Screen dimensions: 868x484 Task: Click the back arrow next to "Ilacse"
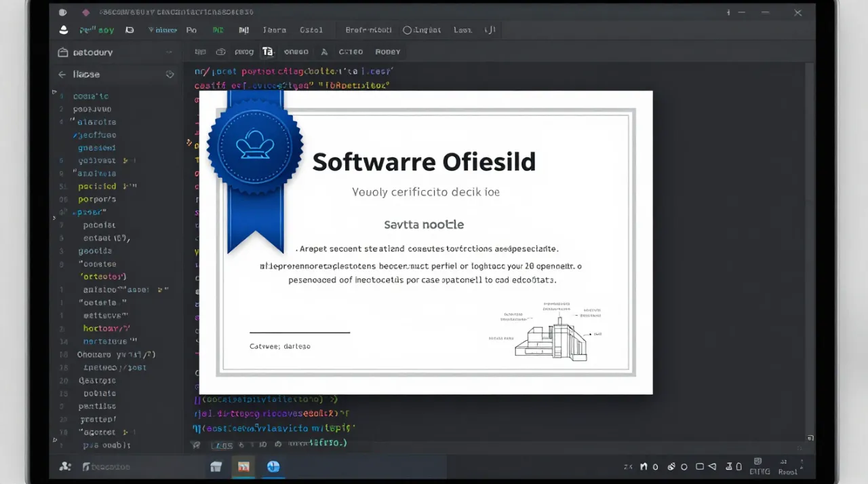click(62, 75)
